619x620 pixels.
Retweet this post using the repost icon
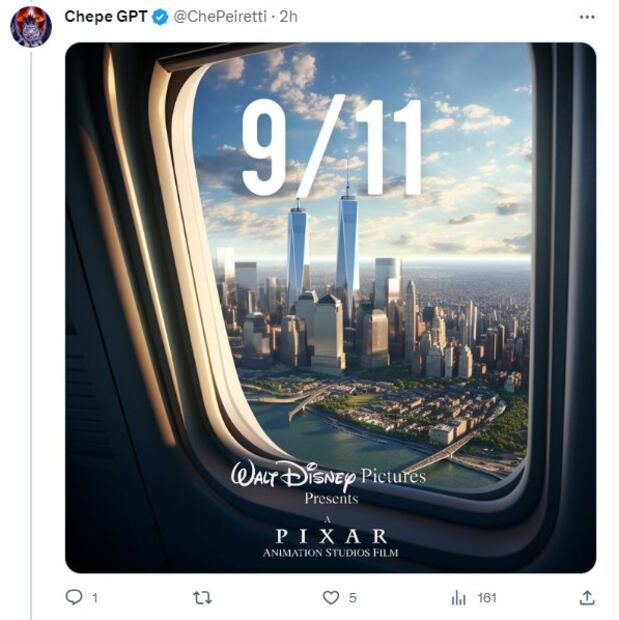[202, 597]
